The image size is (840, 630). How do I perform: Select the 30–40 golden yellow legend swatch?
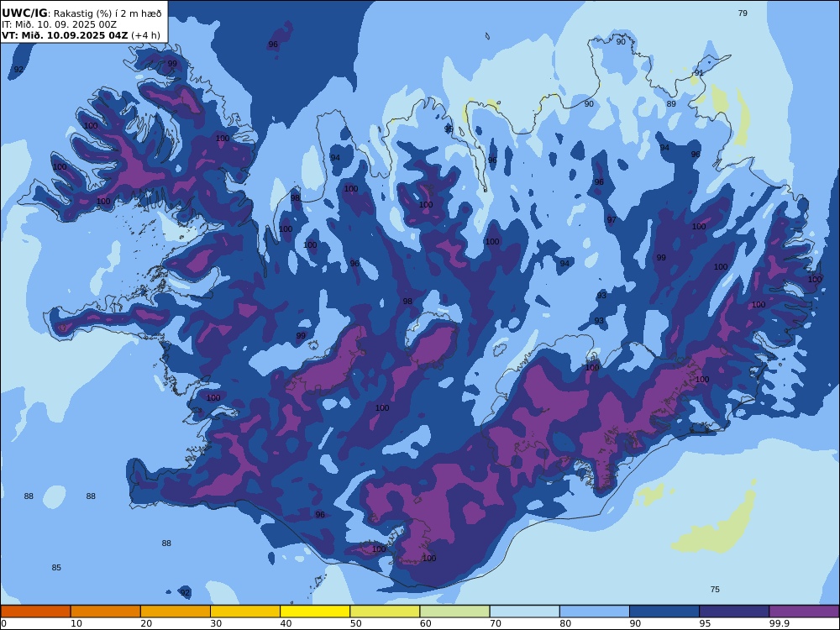click(x=245, y=612)
